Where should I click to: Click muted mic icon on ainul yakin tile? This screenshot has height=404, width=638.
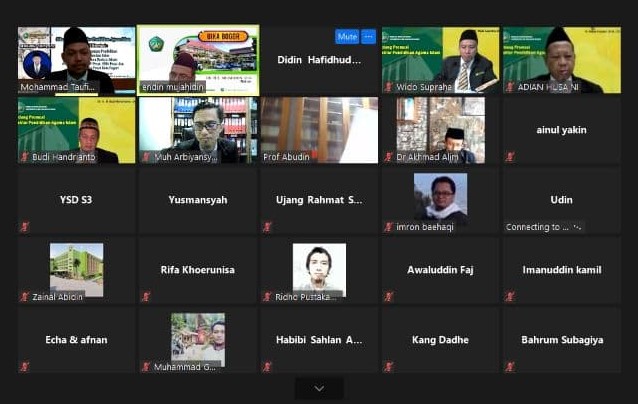509,157
